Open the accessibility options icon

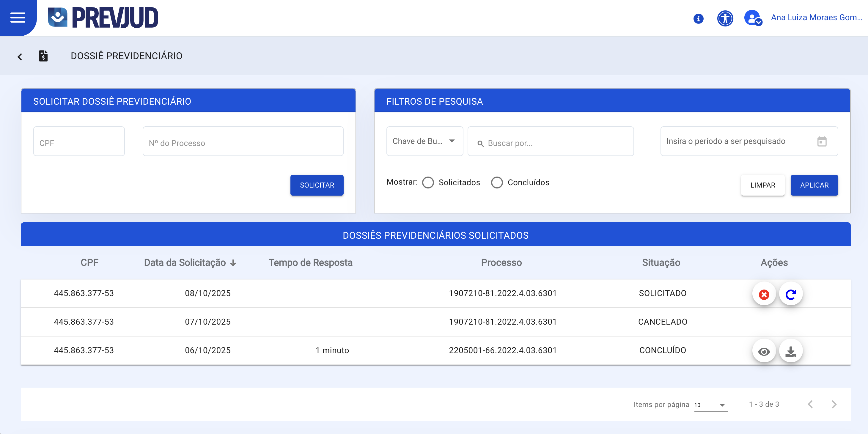click(x=725, y=18)
